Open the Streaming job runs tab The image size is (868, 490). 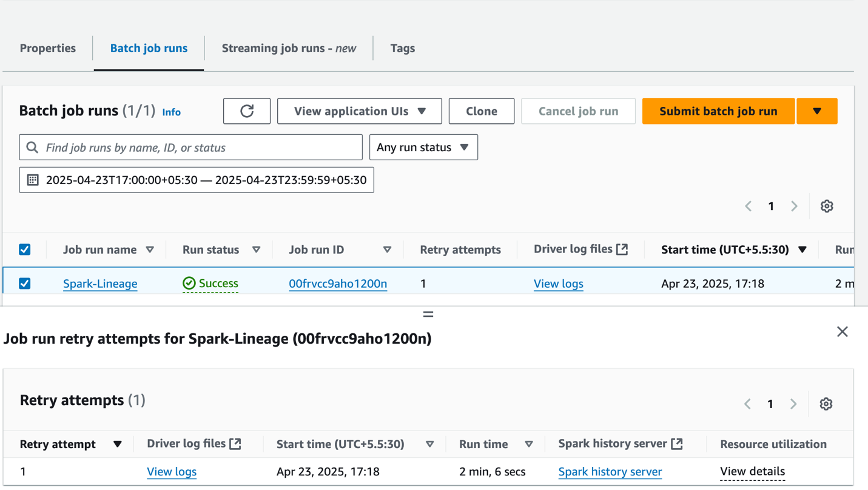289,49
